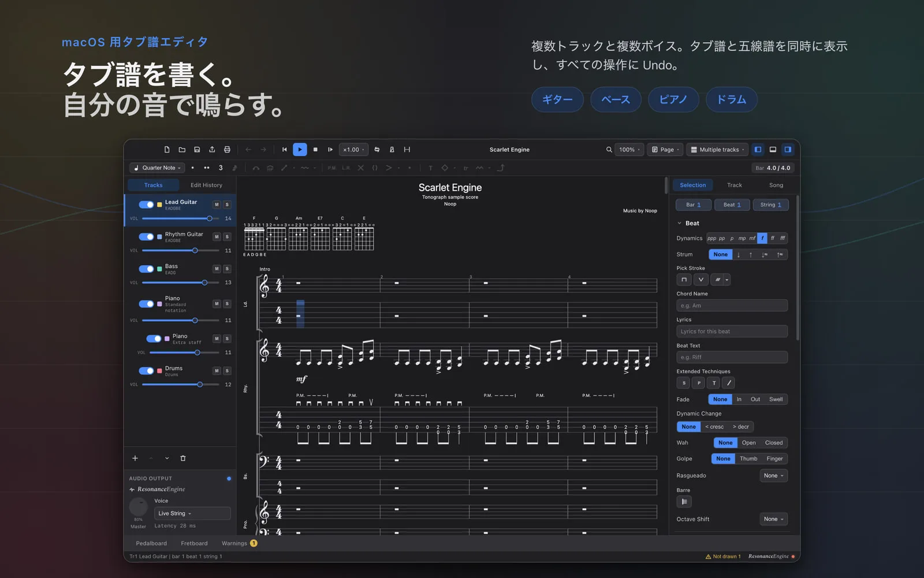Set Dynamic Change to cresc
The width and height of the screenshot is (924, 578).
click(714, 427)
